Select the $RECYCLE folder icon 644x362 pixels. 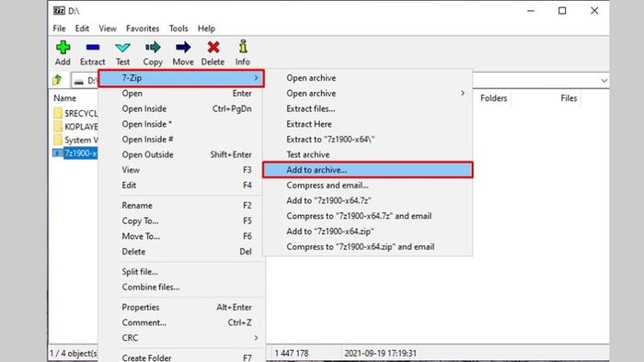tap(58, 113)
